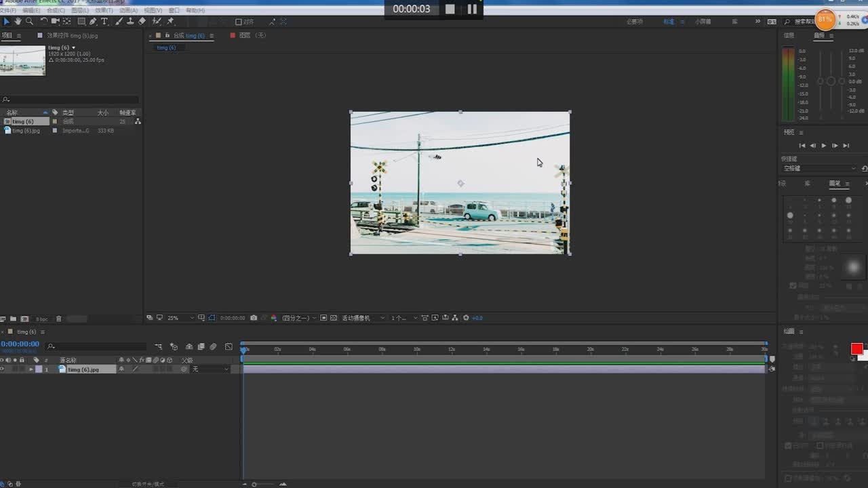Toggle the transparency grid in viewer
The image size is (868, 488).
click(x=334, y=318)
